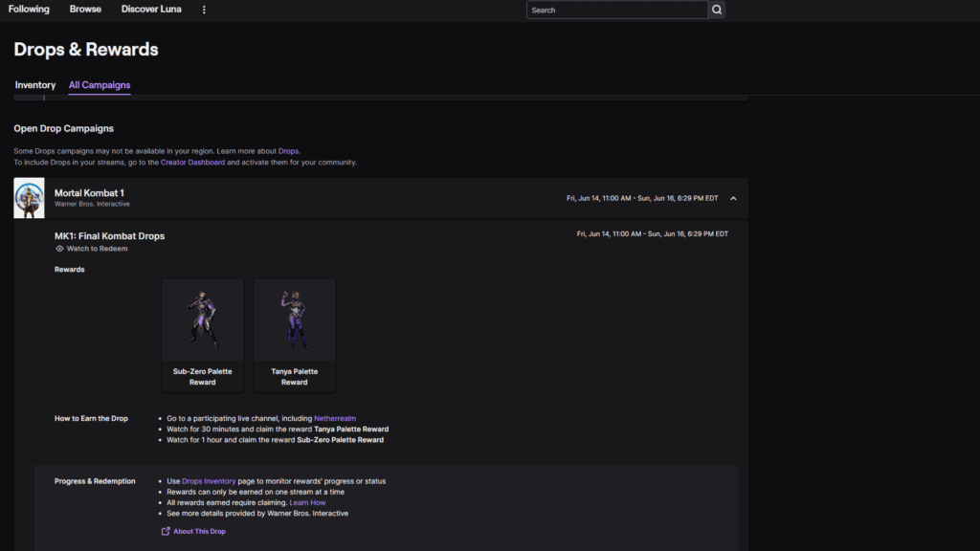Viewport: 980px width, 551px height.
Task: Select the Tanya Palette Reward thumbnail
Action: tap(294, 320)
